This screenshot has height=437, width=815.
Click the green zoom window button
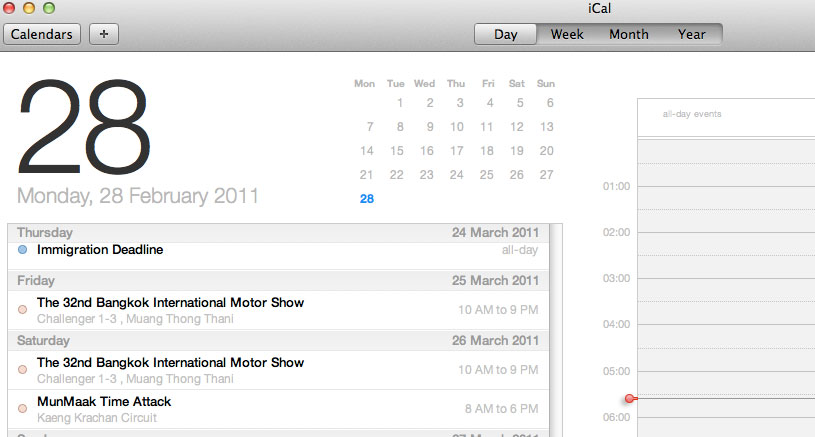pos(49,8)
